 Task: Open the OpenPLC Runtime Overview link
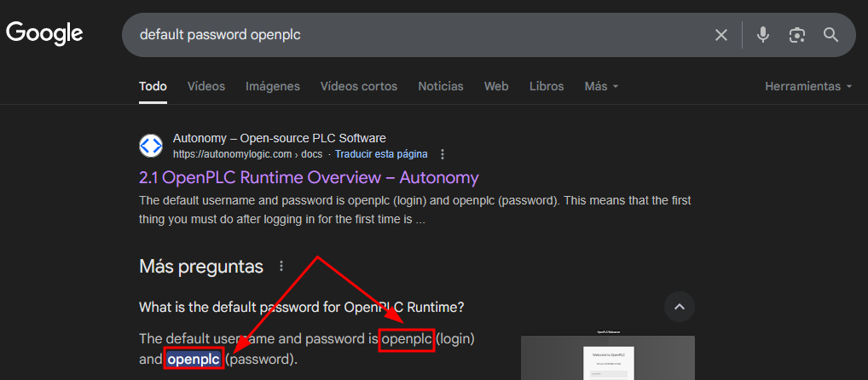[309, 177]
